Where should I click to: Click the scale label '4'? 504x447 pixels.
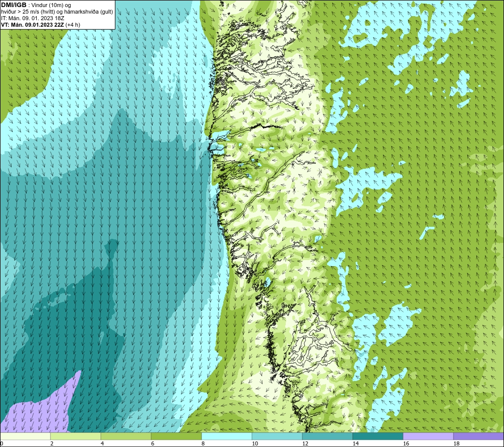102,443
